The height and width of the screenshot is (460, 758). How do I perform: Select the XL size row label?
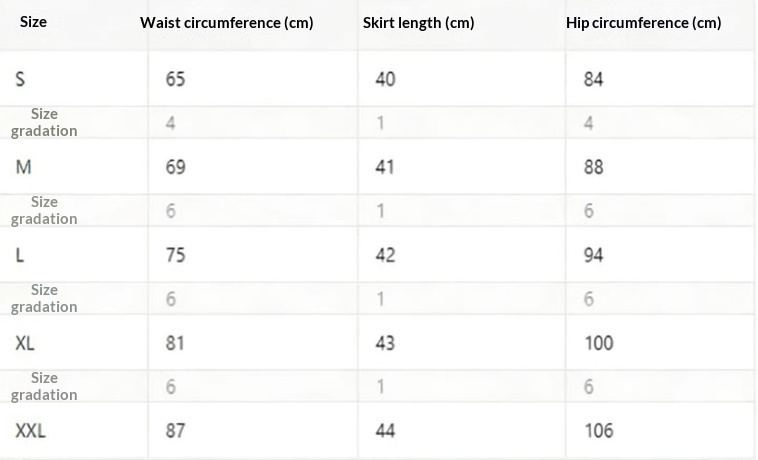(x=25, y=343)
